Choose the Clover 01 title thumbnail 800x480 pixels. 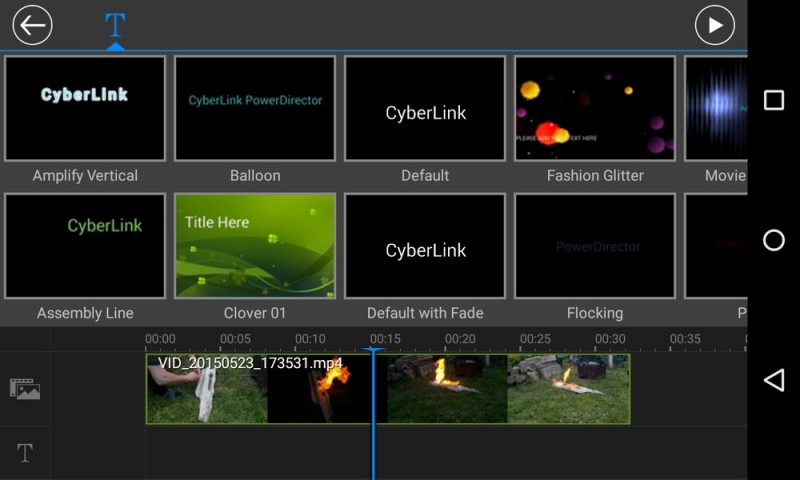[255, 246]
